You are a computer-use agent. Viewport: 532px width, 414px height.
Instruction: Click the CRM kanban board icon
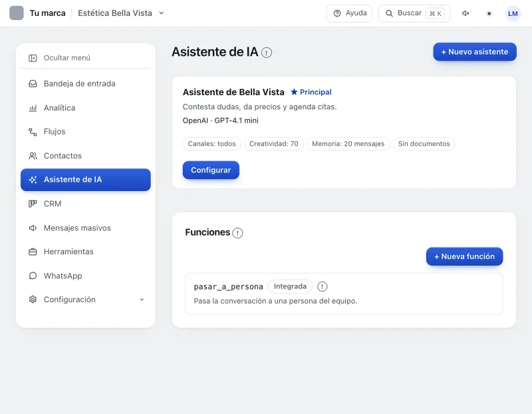33,204
